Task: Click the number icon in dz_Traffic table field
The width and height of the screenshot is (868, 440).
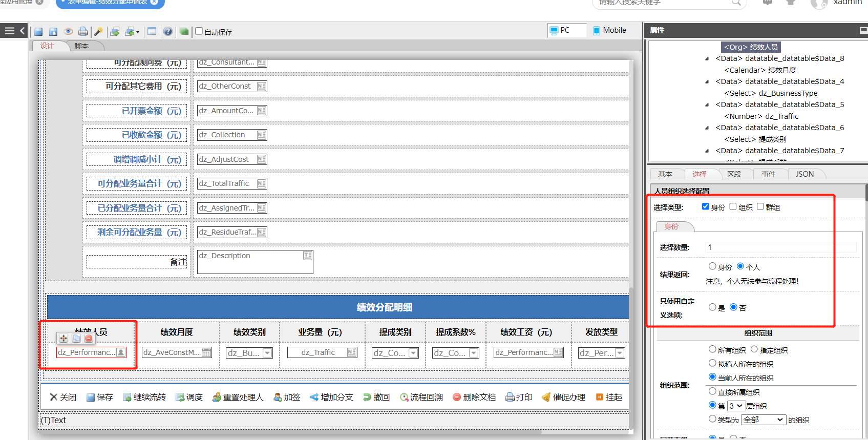Action: (352, 352)
